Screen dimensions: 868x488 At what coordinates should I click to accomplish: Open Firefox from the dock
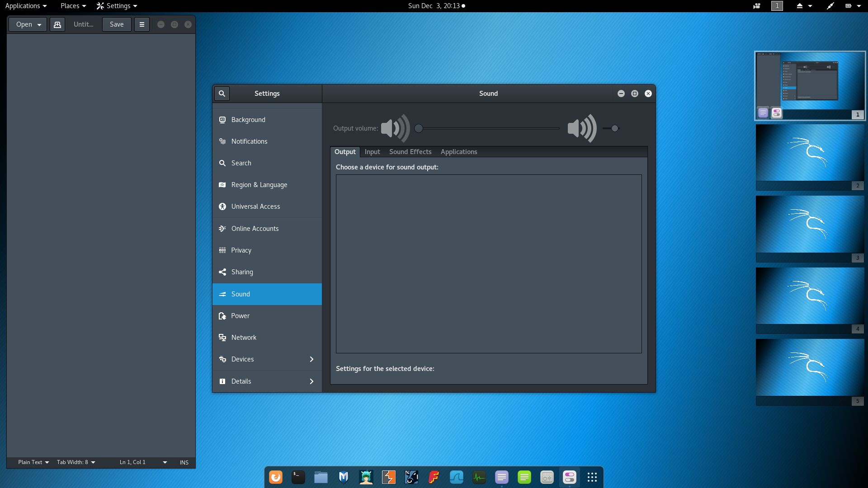pos(276,477)
